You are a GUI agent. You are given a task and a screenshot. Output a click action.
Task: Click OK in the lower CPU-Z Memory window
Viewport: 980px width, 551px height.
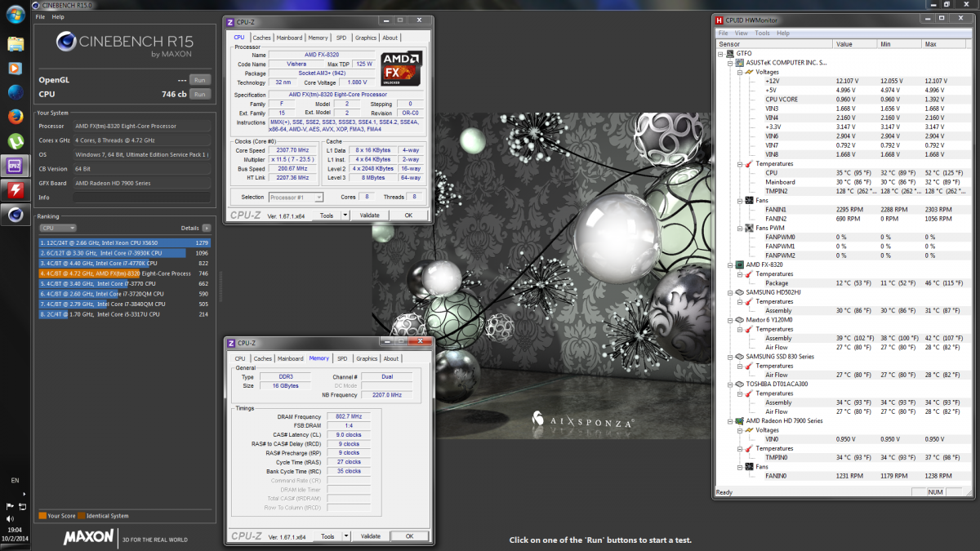click(x=409, y=536)
